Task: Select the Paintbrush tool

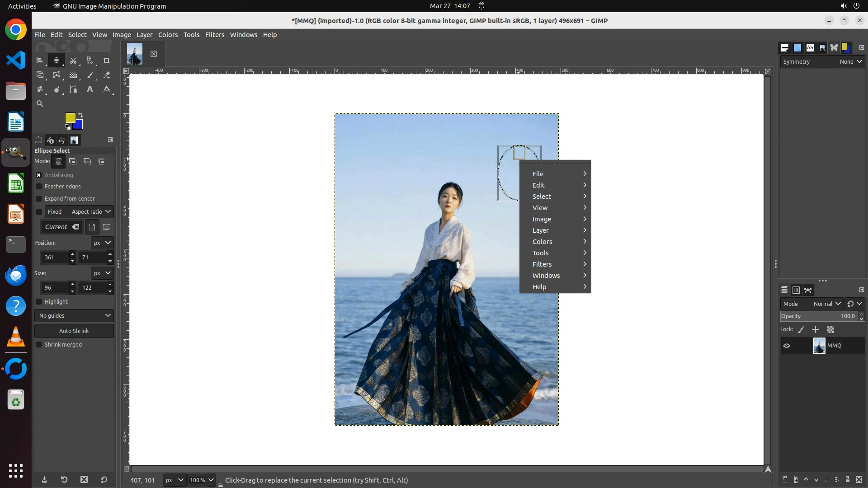Action: pos(90,75)
